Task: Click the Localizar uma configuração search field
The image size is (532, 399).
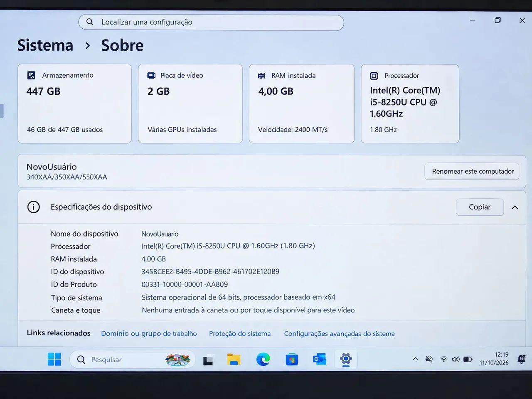Action: [x=211, y=22]
